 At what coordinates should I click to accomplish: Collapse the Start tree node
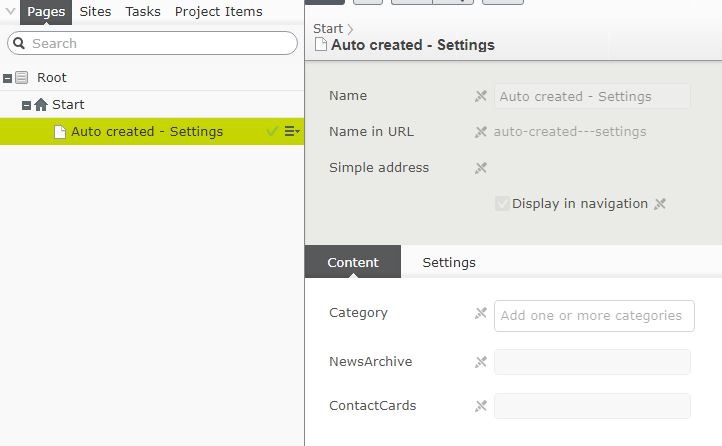click(x=27, y=105)
